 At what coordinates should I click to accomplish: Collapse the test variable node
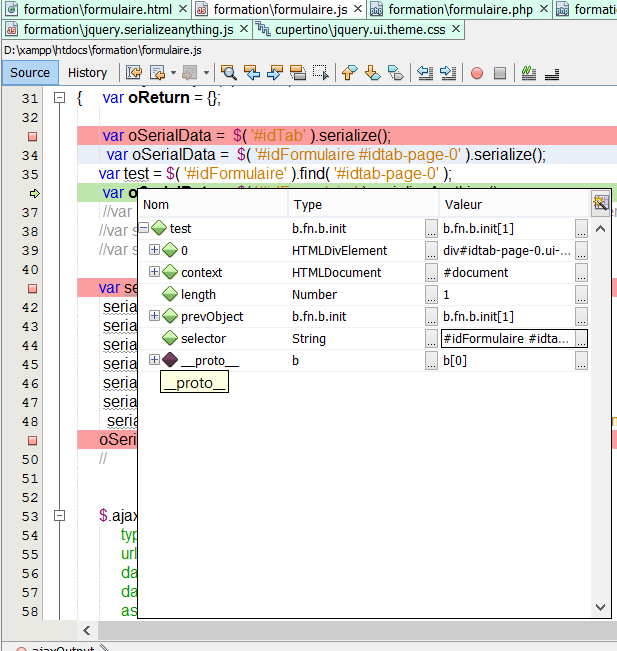point(144,228)
